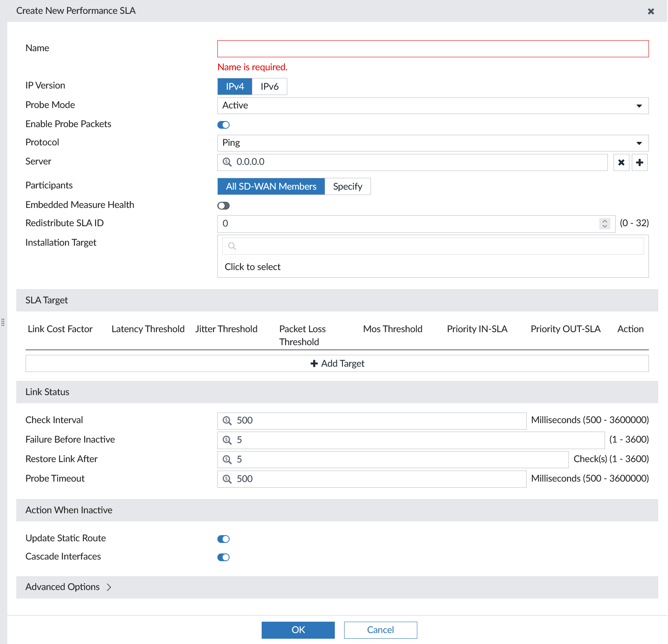
Task: Click the Installation Target search icon
Action: pyautogui.click(x=232, y=246)
